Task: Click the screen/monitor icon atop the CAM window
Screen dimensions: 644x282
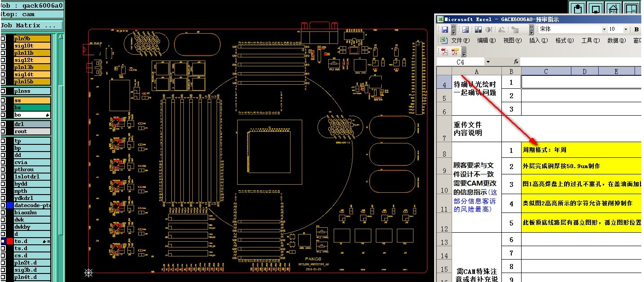Action: (x=596, y=9)
